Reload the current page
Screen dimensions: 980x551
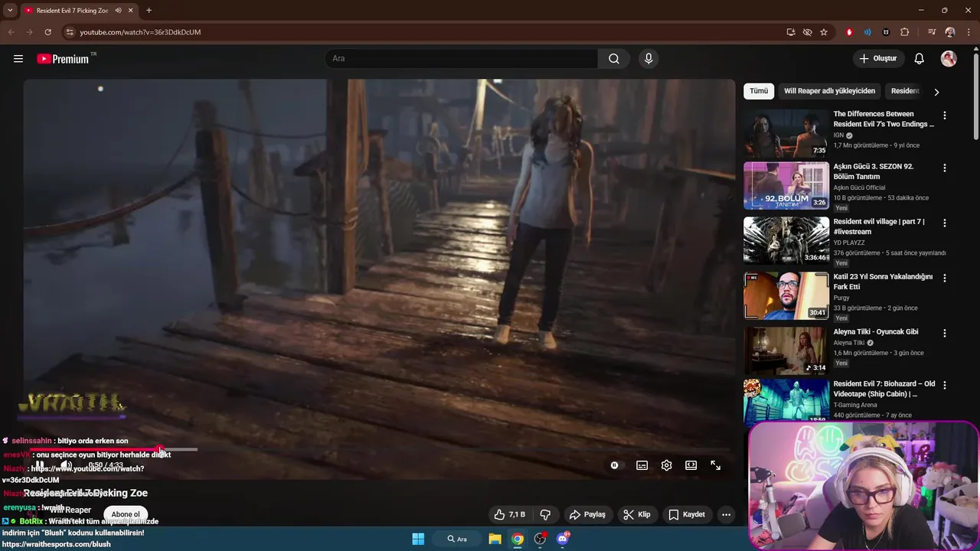pyautogui.click(x=47, y=32)
